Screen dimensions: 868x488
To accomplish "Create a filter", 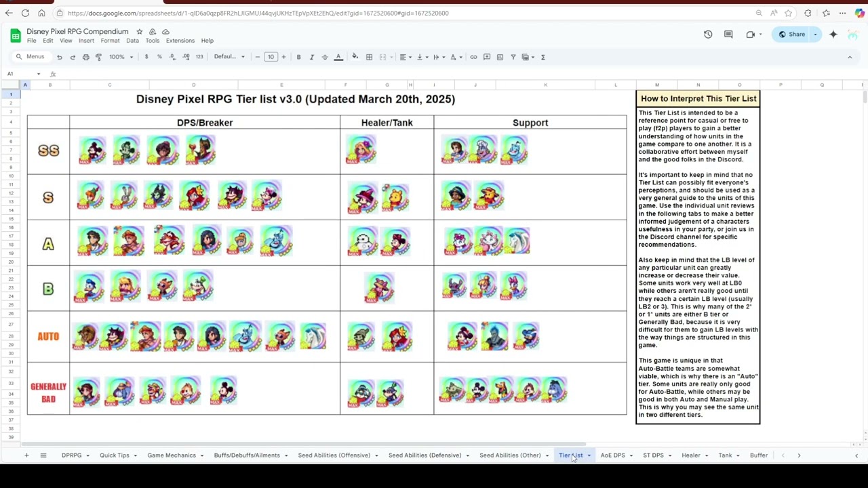I will pyautogui.click(x=513, y=57).
